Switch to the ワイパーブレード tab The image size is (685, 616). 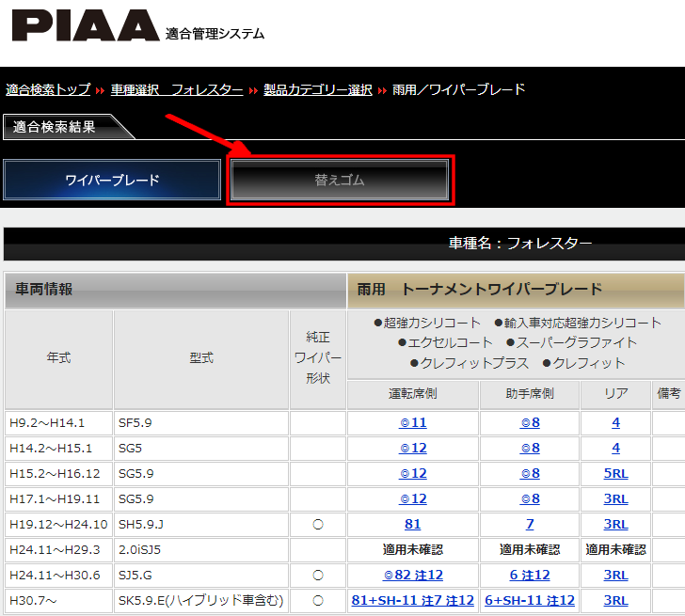[112, 180]
